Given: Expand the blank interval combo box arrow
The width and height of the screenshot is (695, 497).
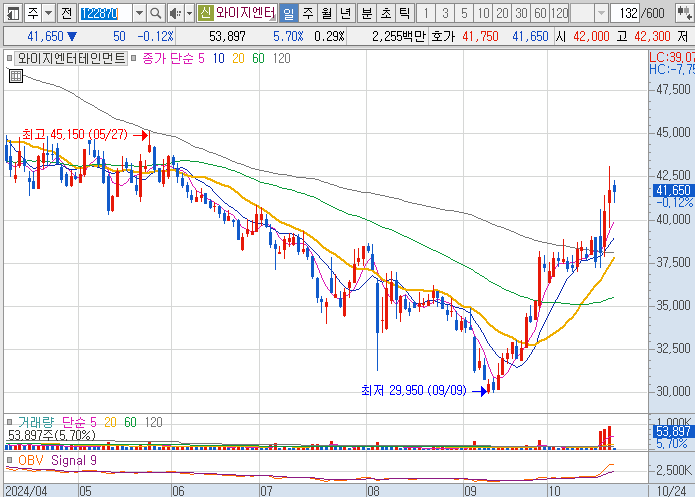Looking at the screenshot, I should (x=601, y=13).
